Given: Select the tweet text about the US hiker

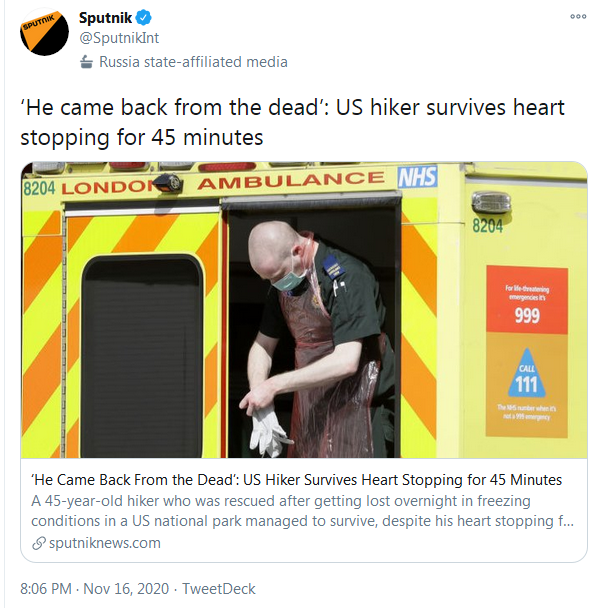Looking at the screenshot, I should 292,122.
